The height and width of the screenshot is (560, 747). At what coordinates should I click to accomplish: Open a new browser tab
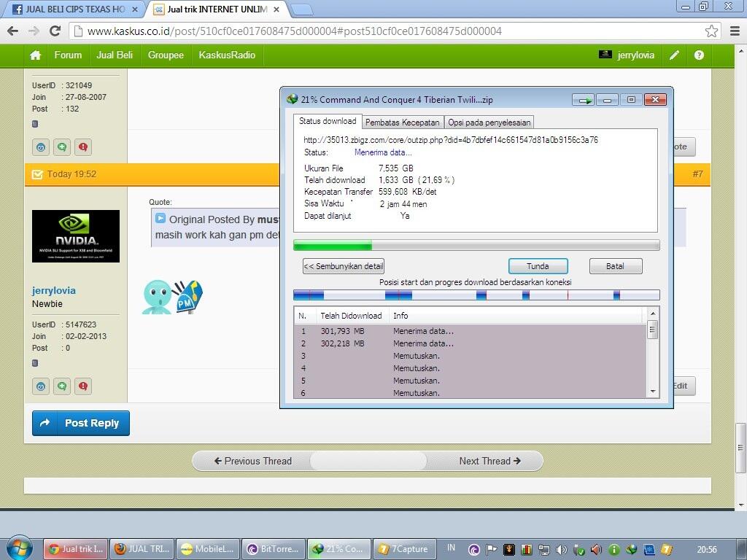[301, 9]
